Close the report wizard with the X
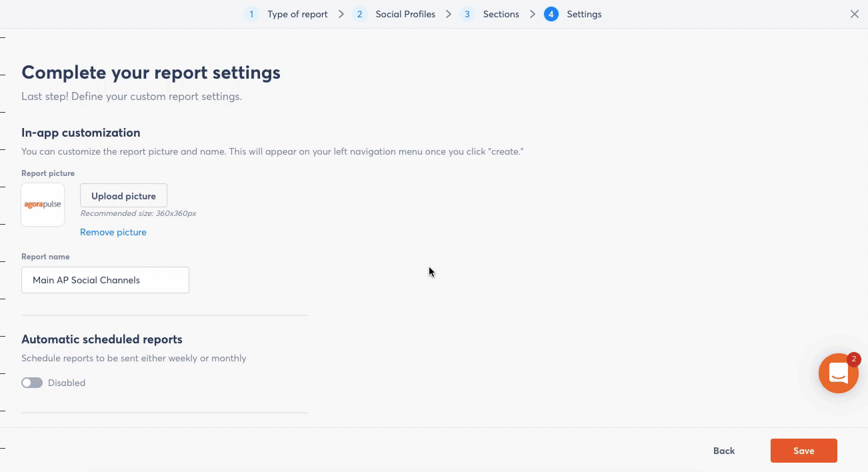 tap(854, 14)
